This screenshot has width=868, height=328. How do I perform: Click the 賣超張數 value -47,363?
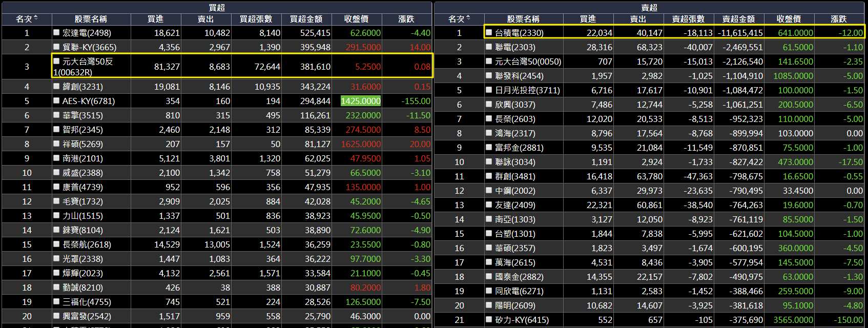click(698, 176)
